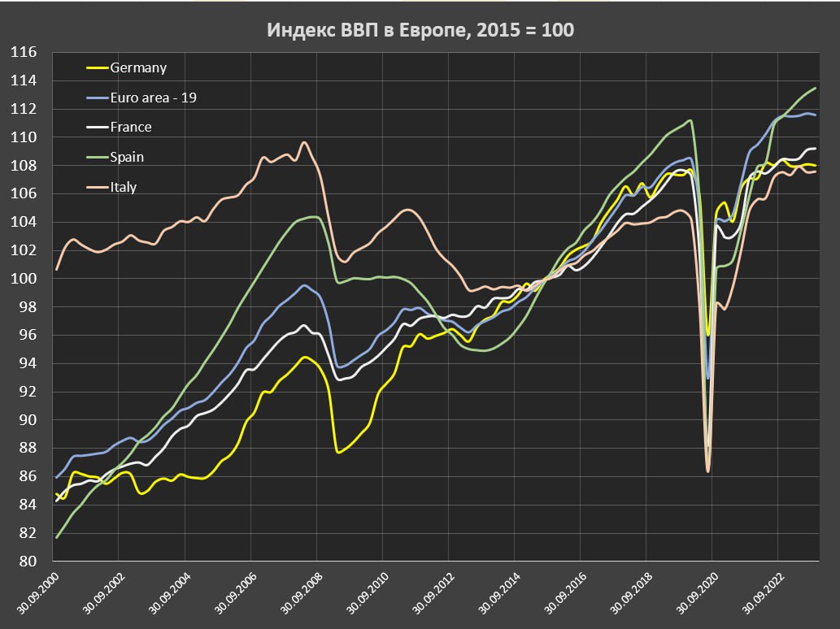Click the chart title 'Индекс ВВП в Европе'
840x629 pixels.
tap(420, 30)
